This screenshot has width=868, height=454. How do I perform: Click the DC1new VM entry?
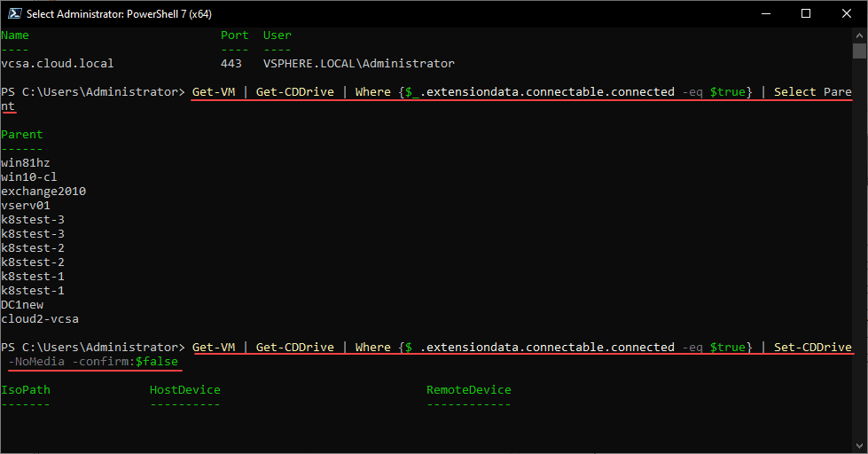[x=22, y=305]
